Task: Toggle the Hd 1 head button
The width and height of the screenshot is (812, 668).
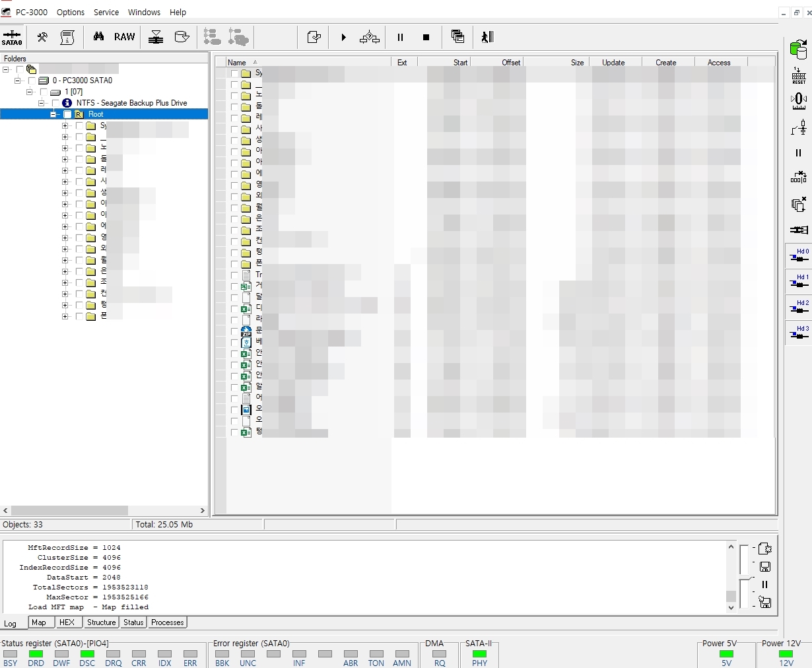Action: tap(799, 281)
